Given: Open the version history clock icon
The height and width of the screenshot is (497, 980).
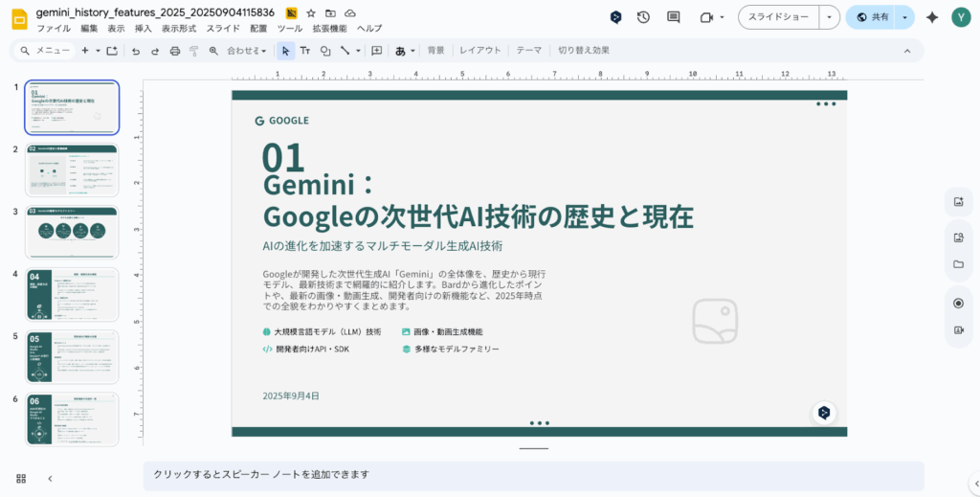Looking at the screenshot, I should pyautogui.click(x=643, y=17).
